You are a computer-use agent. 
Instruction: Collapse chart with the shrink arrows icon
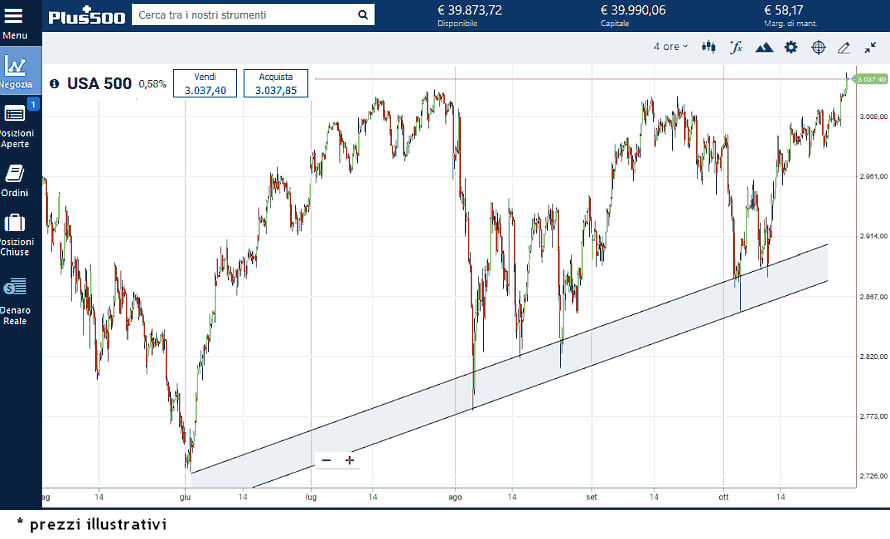[870, 47]
